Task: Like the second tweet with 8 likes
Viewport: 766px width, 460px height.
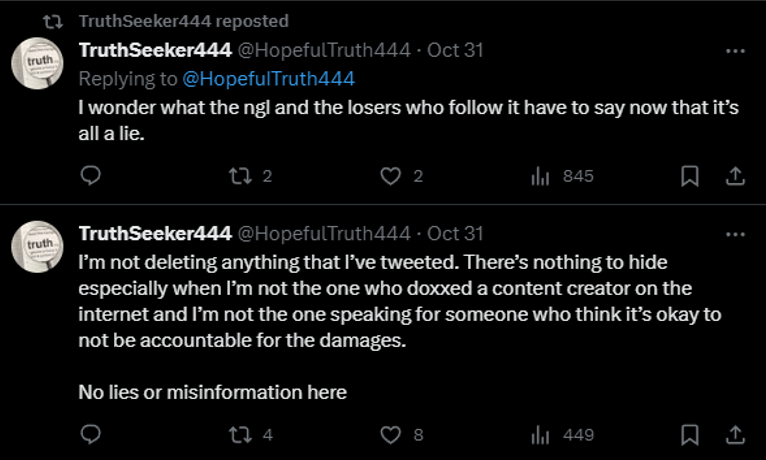Action: (x=391, y=435)
